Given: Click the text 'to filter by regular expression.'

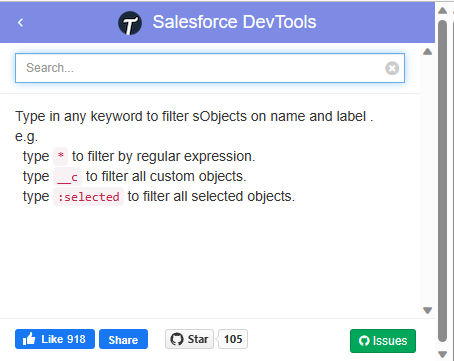Looking at the screenshot, I should [x=164, y=156].
